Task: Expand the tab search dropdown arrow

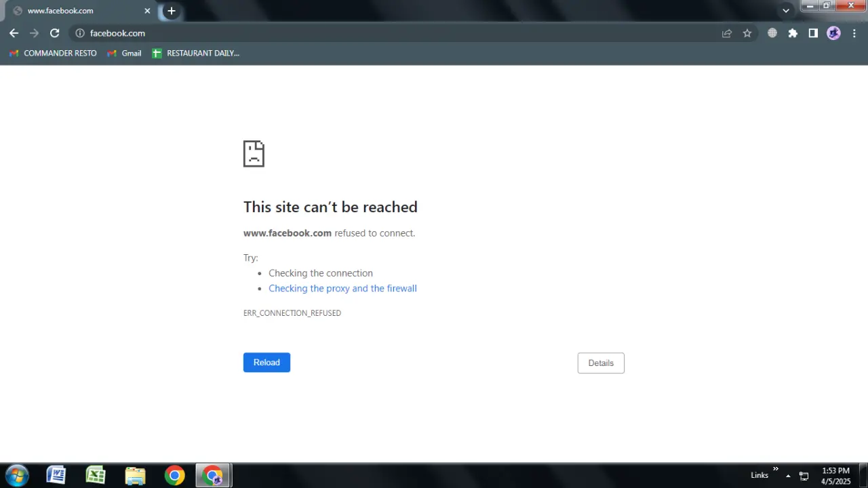Action: click(786, 11)
